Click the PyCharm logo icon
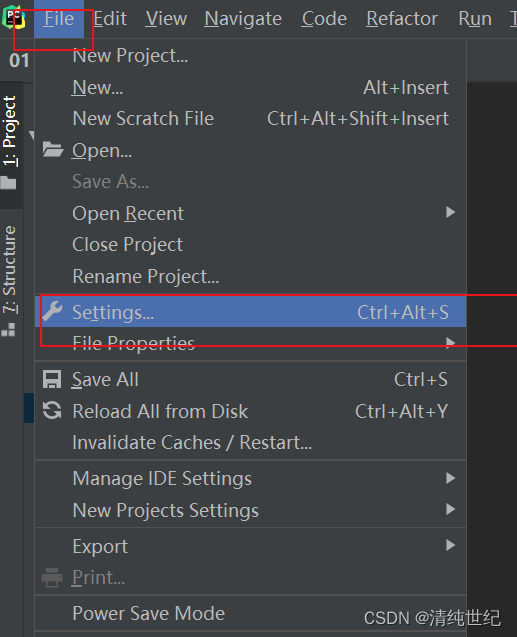The image size is (517, 637). (14, 19)
